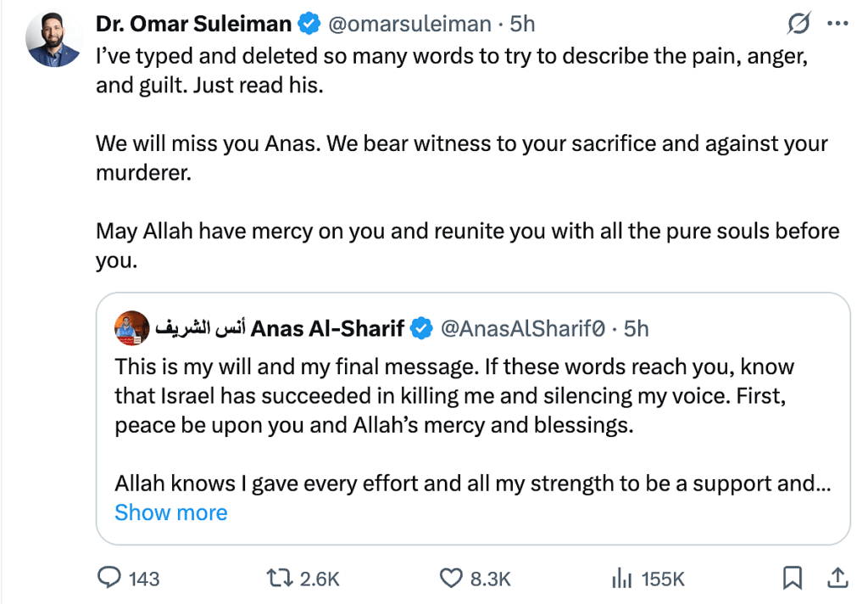Screen dimensions: 868x604
Task: Open the three-dot more options menu
Action: (x=837, y=25)
